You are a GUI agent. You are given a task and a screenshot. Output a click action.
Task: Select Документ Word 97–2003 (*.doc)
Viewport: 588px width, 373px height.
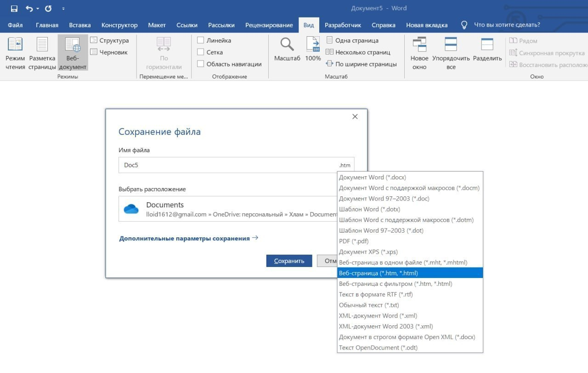(410, 199)
